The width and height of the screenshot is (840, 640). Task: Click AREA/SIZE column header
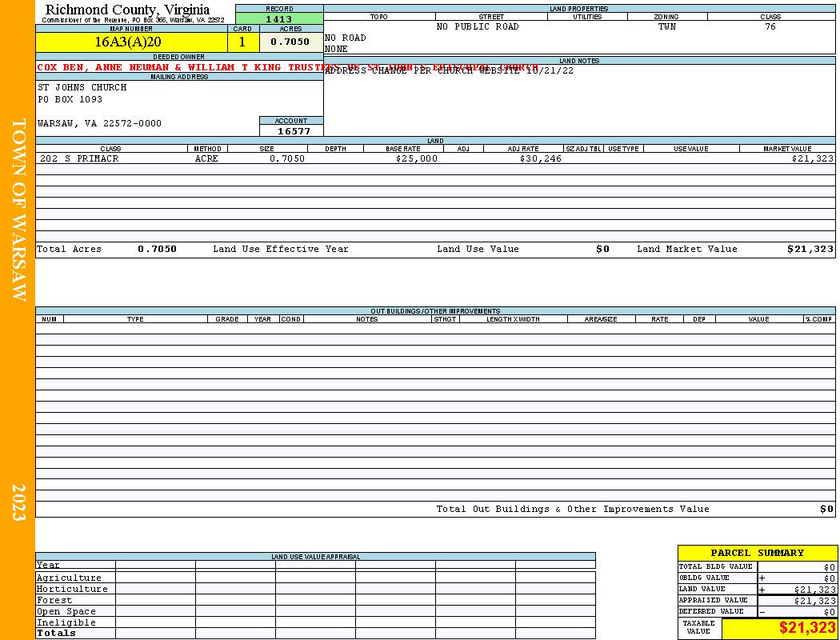pyautogui.click(x=601, y=319)
